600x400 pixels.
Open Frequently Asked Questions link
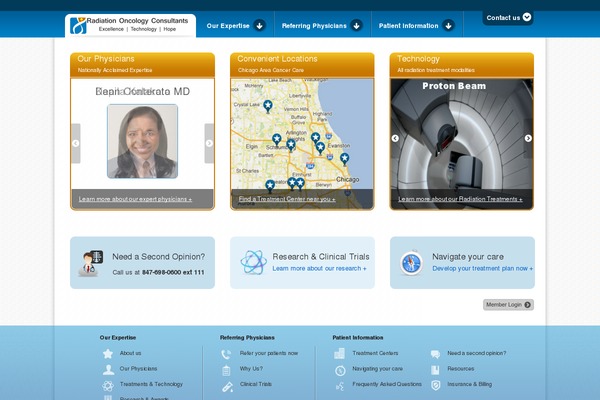pyautogui.click(x=387, y=384)
